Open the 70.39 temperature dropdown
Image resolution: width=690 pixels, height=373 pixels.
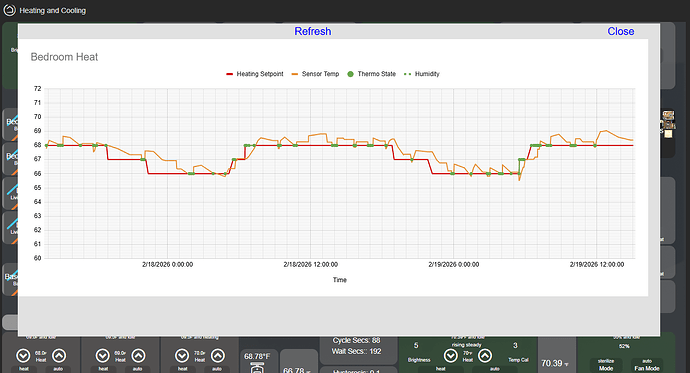coord(555,363)
